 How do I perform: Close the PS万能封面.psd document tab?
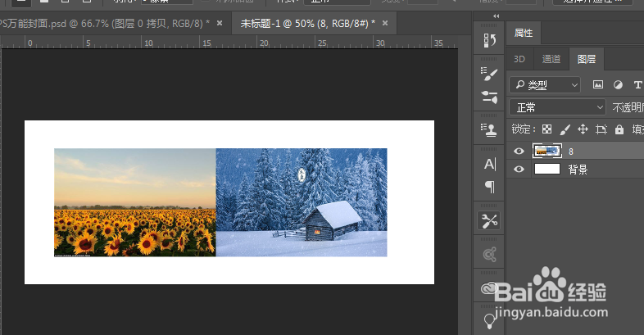(x=220, y=23)
